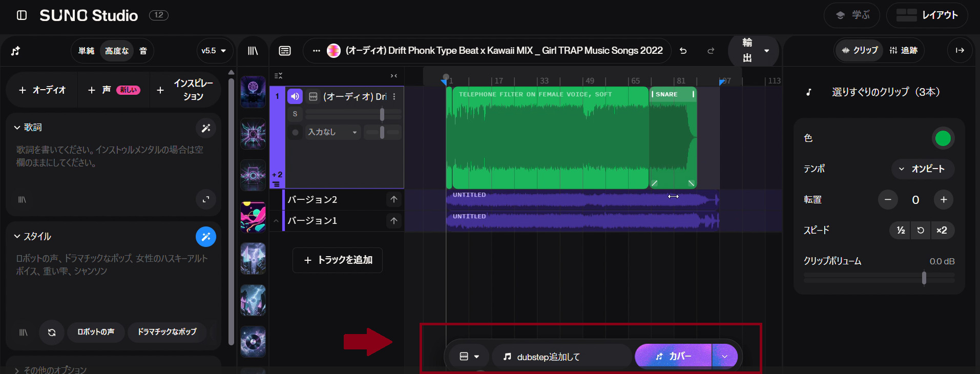Undo the last action
Viewport: 980px width, 374px height.
pos(683,51)
